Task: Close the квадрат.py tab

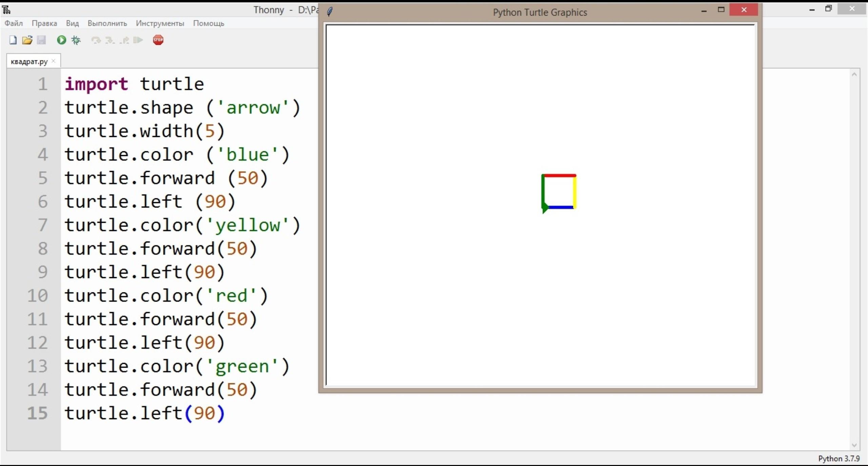Action: 53,61
